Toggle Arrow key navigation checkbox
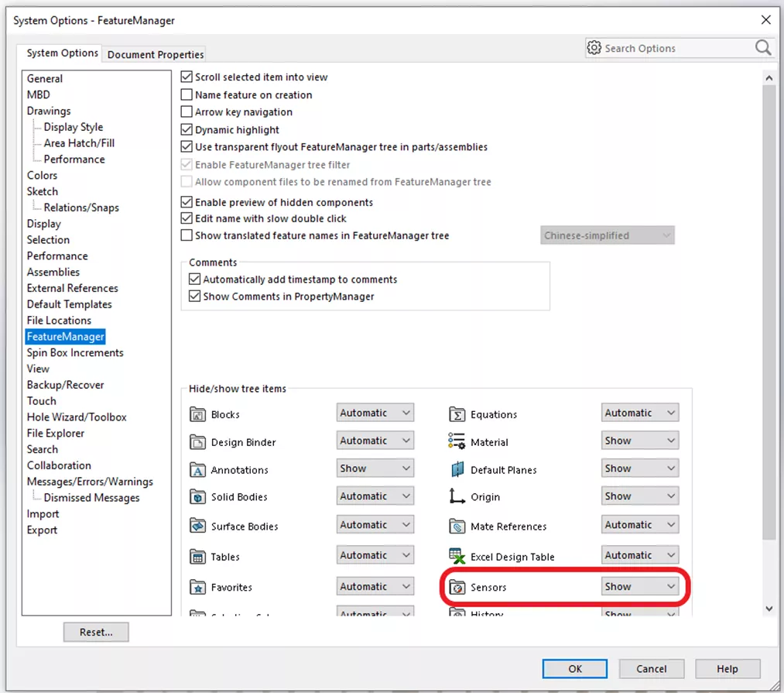The height and width of the screenshot is (693, 784). (x=187, y=112)
